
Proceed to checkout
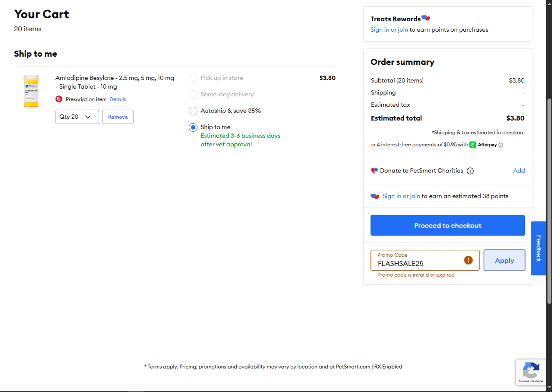(447, 225)
